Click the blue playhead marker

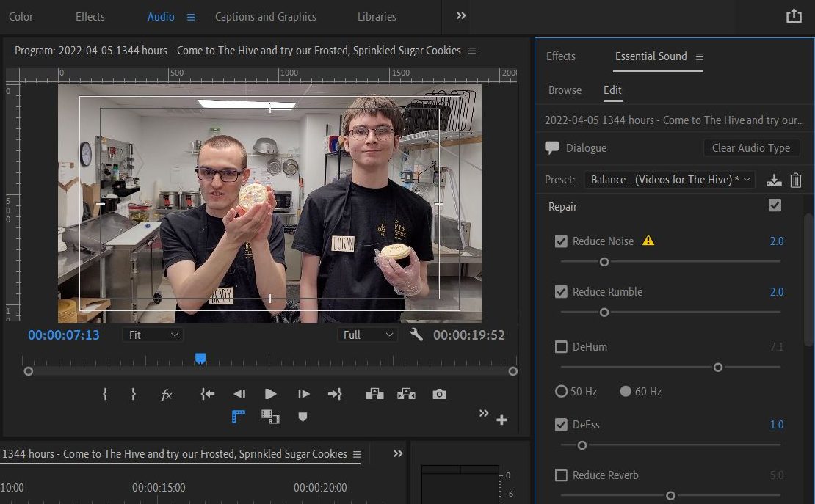coord(200,358)
